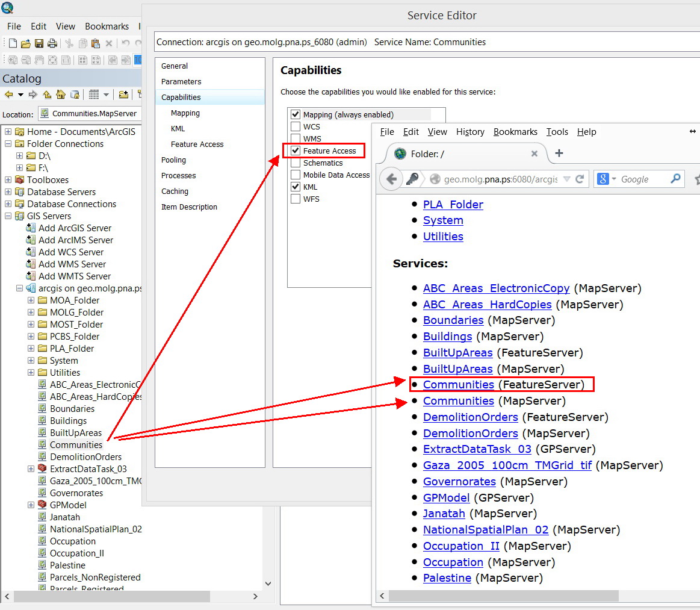Click the Catalog Up One Level icon

[x=47, y=95]
